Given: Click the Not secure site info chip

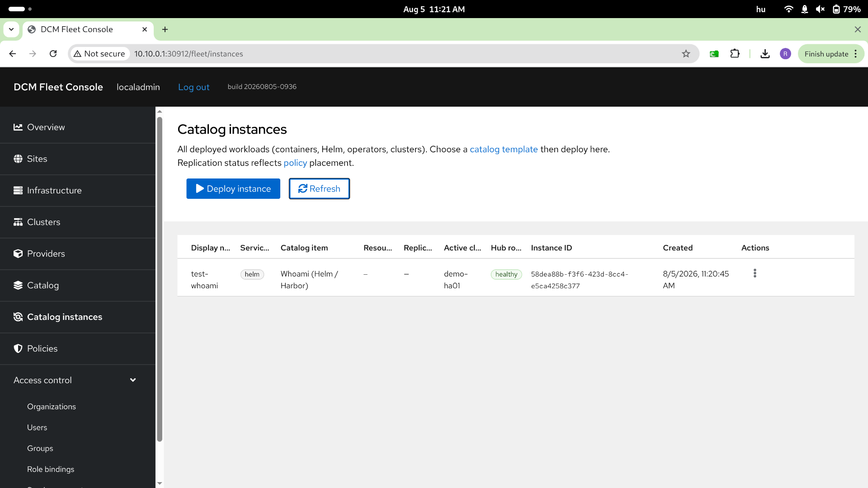Looking at the screenshot, I should [99, 54].
